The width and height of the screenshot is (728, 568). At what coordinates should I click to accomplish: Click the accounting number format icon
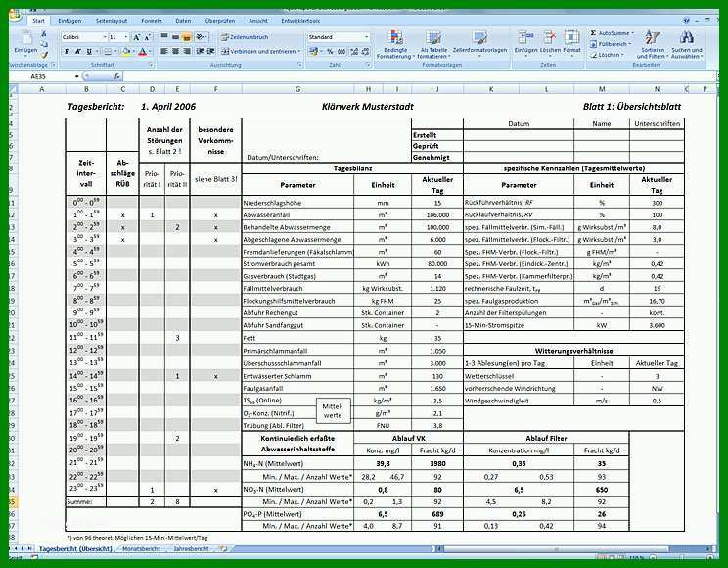[x=314, y=51]
